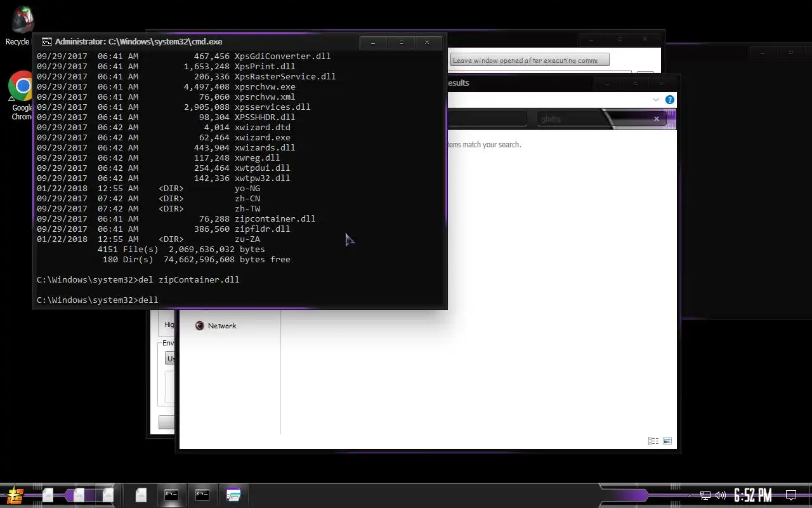Screen dimensions: 812x508
Task: Click 'XpsPrint.dll' in the listing
Action: (x=265, y=66)
